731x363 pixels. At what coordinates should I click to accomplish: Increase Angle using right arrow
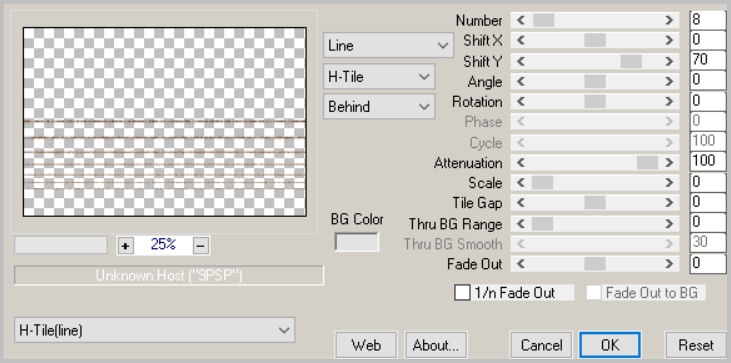point(669,81)
